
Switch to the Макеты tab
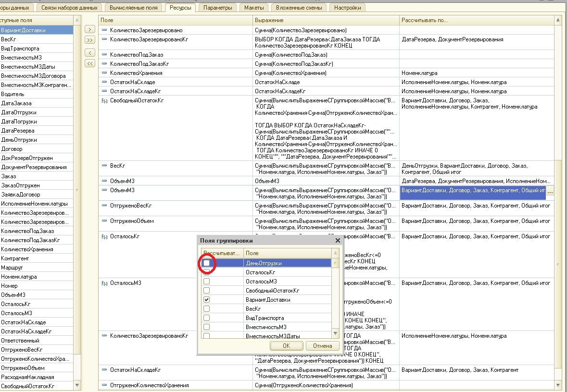pos(254,8)
